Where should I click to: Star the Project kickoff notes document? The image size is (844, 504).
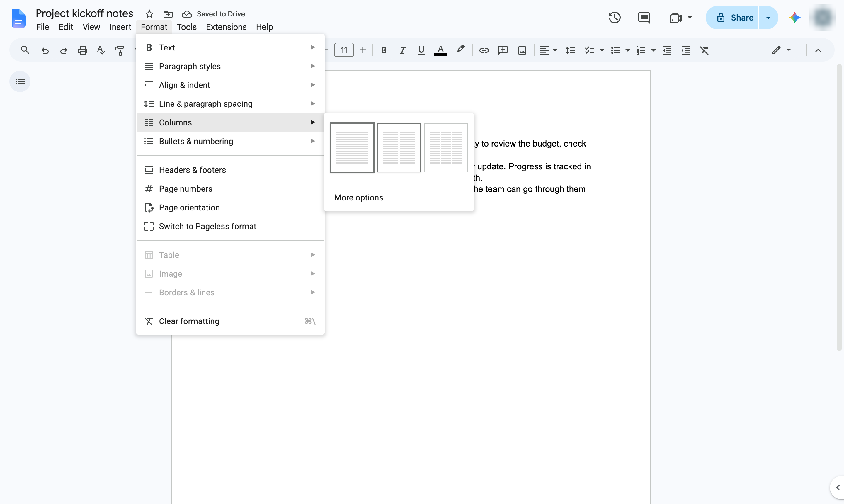point(149,14)
